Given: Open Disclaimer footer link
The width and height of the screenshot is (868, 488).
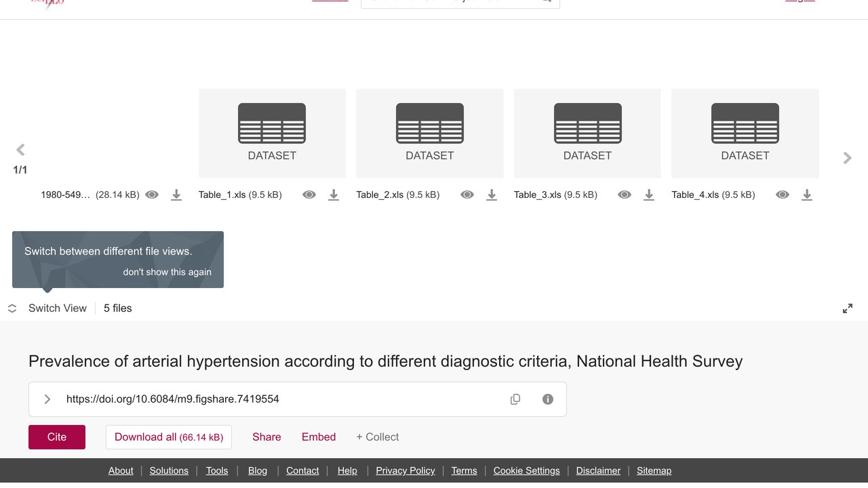Looking at the screenshot, I should pyautogui.click(x=598, y=470).
